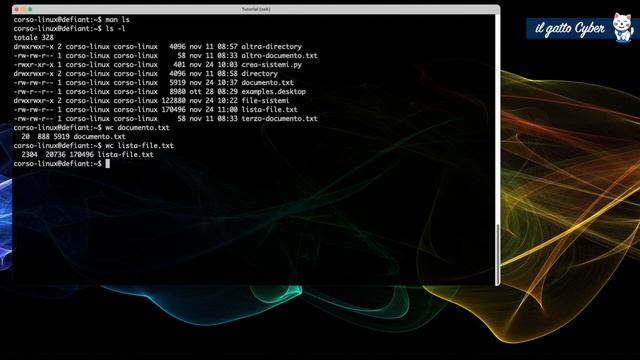
Task: Click the il gatto Cyber cat logo
Action: (623, 27)
